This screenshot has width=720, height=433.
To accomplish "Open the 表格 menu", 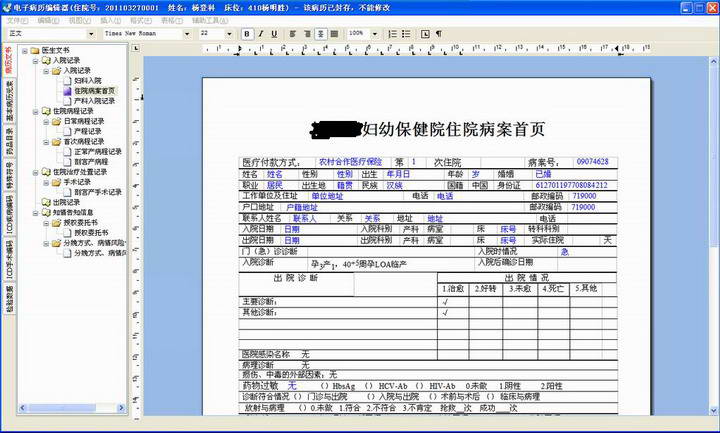I will click(172, 21).
